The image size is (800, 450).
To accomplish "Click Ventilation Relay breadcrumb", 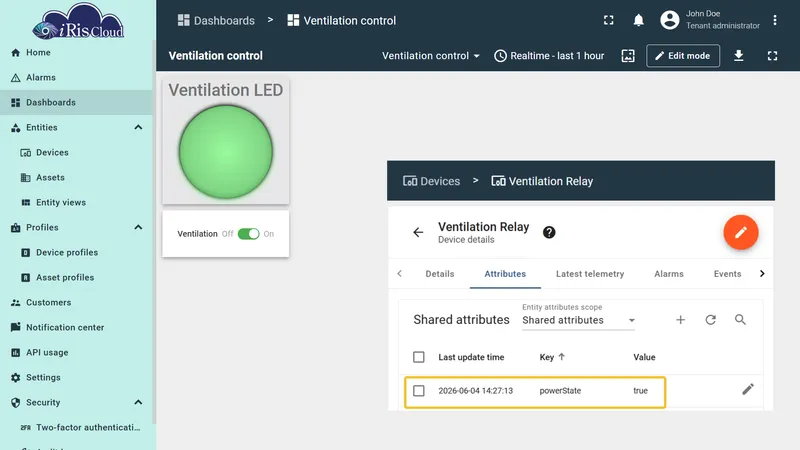I will [x=542, y=181].
